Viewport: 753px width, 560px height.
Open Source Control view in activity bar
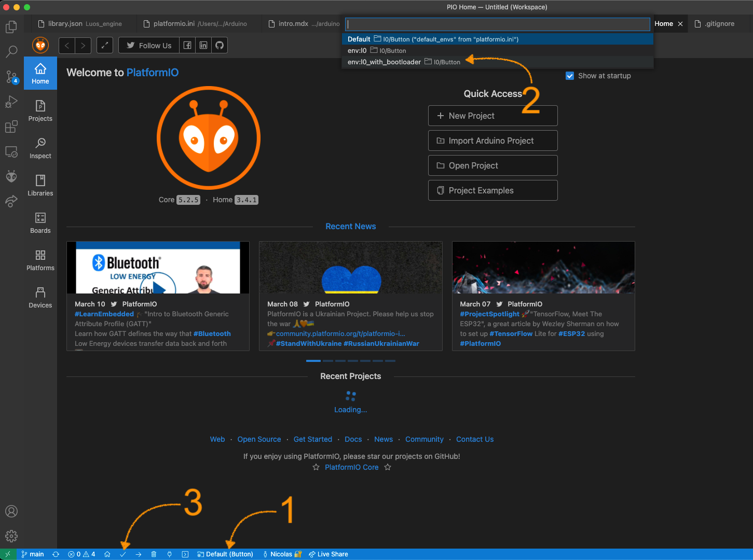[11, 77]
